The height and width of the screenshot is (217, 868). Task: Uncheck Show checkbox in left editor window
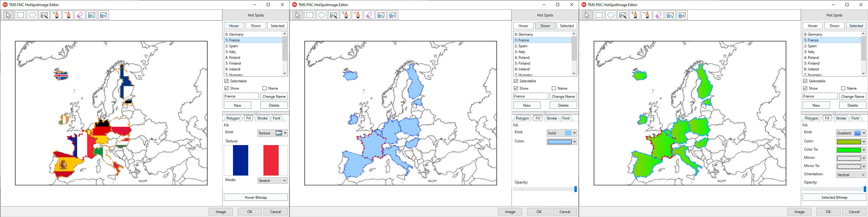227,88
